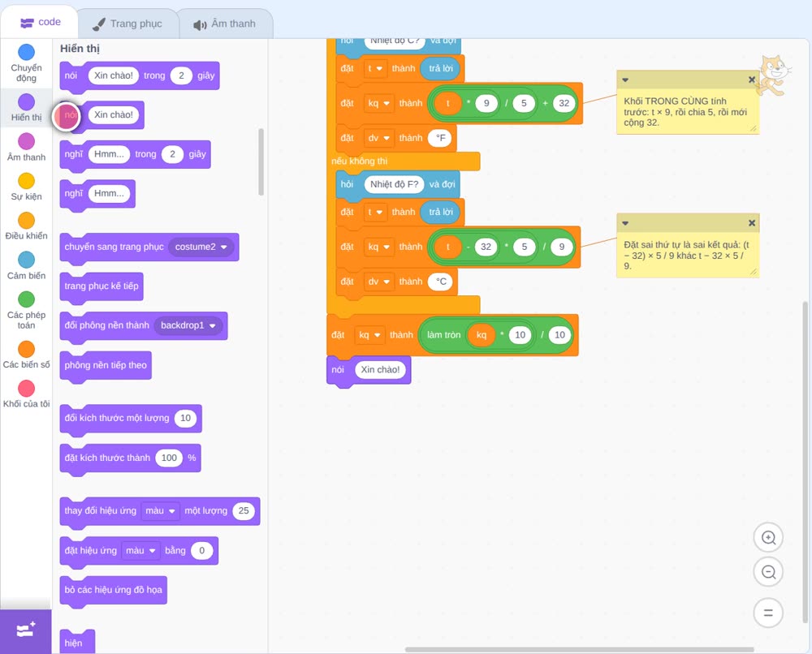
Task: Close the comment starting "Đặt sai thứ tự"
Action: coord(751,223)
